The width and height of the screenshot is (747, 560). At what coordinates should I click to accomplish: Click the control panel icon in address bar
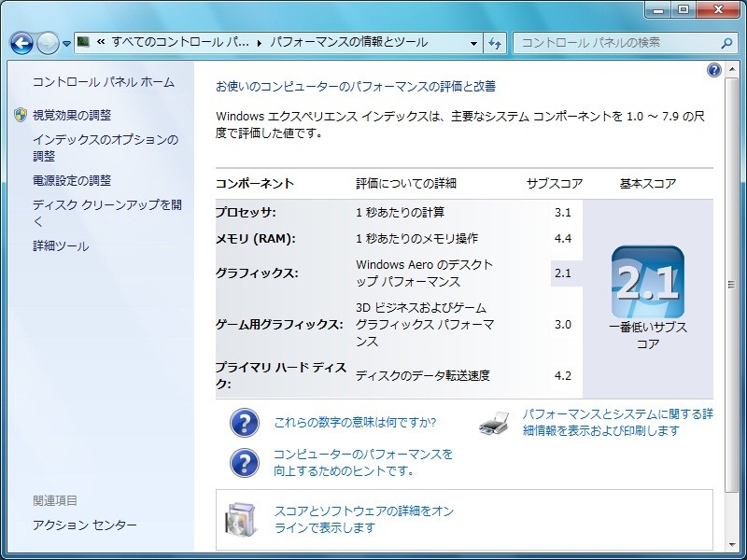click(83, 42)
